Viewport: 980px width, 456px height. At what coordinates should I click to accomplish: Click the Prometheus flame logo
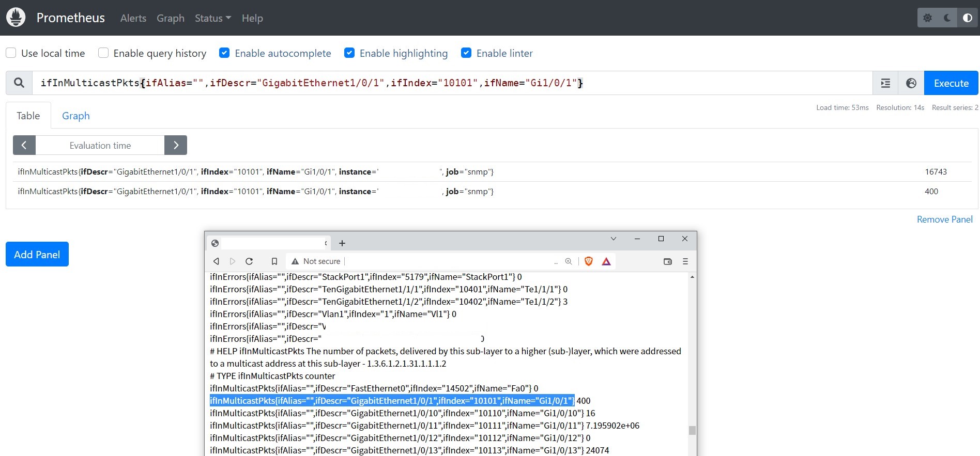tap(16, 18)
